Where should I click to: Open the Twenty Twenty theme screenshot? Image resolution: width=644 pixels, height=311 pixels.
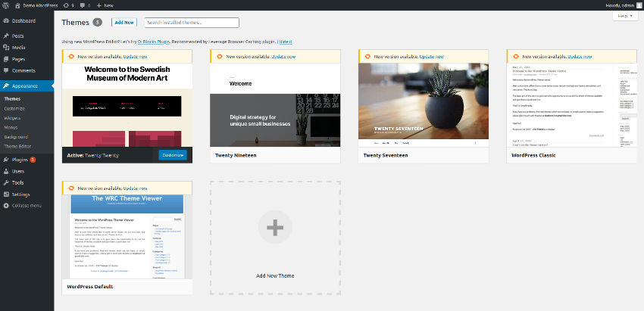[127, 105]
